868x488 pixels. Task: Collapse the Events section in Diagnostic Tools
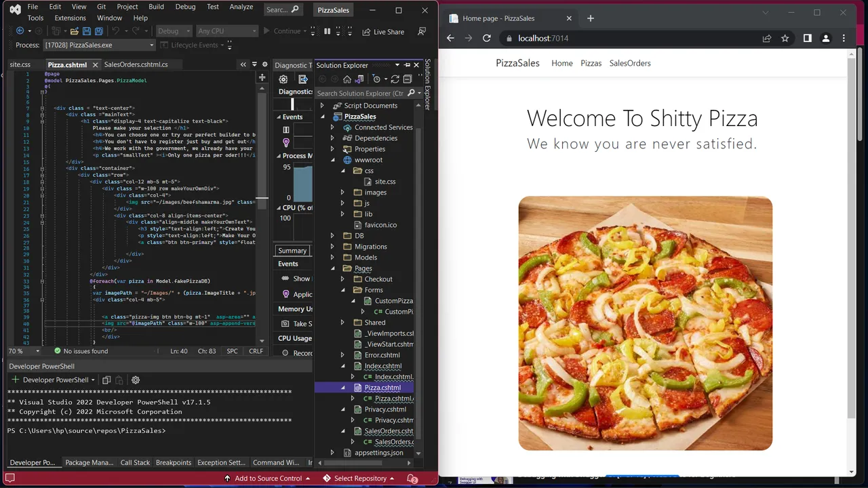[x=278, y=117]
